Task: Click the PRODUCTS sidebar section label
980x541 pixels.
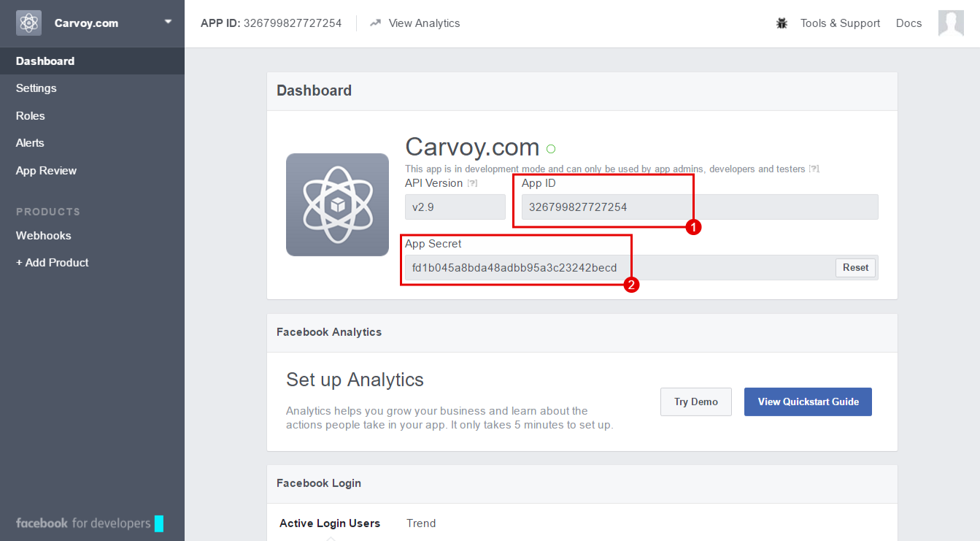Action: point(48,212)
